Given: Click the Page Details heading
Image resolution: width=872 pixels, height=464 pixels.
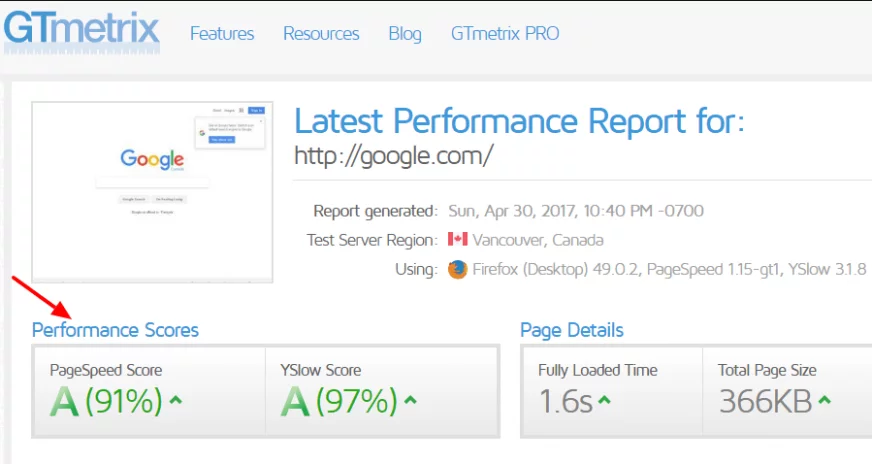Looking at the screenshot, I should pos(572,330).
